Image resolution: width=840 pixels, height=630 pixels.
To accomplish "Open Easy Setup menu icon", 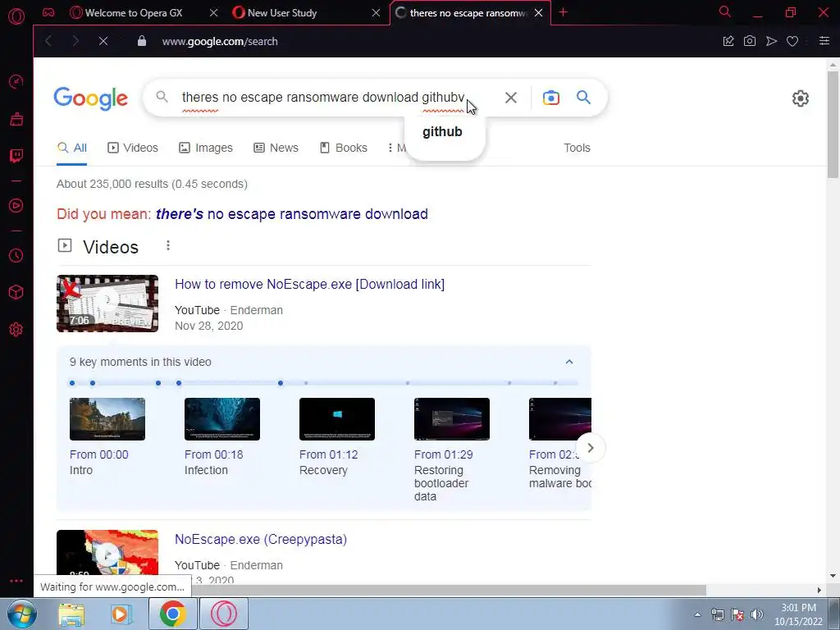I will coord(824,41).
